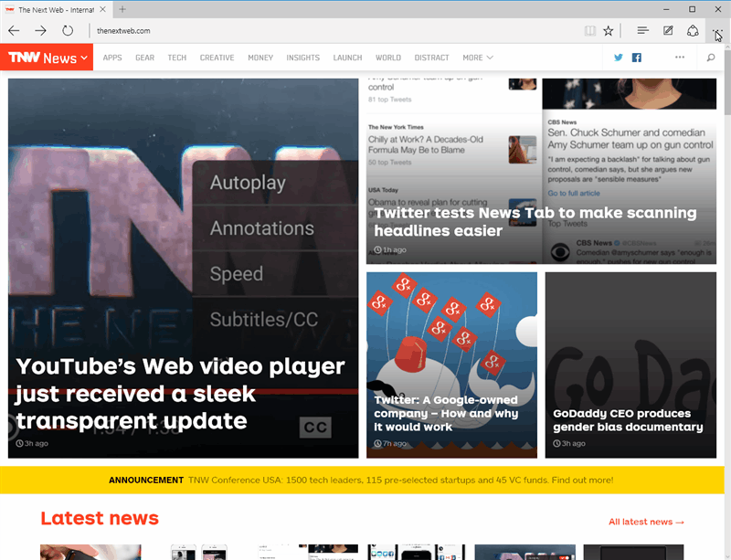Screen dimensions: 731x560
Task: Open the share/feedback icon in toolbar
Action: tap(693, 31)
